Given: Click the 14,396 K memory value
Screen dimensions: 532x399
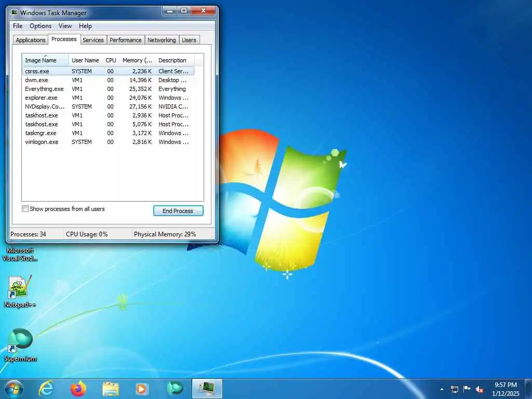Looking at the screenshot, I should coord(140,80).
